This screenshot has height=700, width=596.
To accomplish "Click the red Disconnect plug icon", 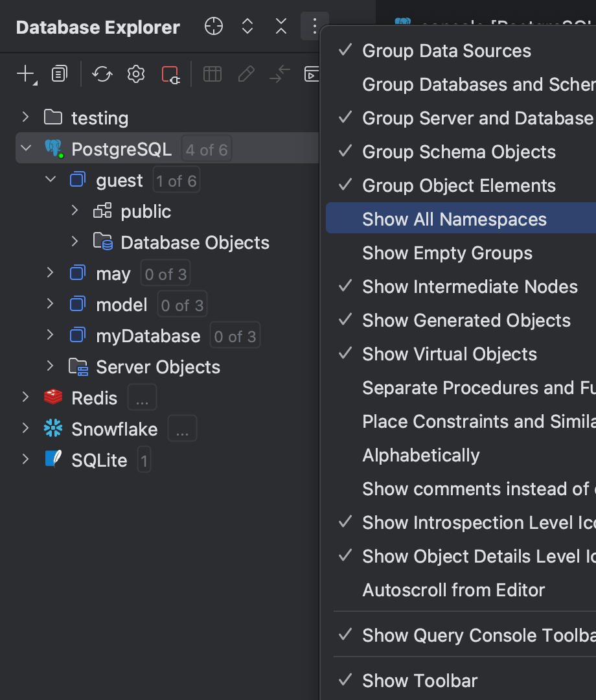I will point(170,73).
